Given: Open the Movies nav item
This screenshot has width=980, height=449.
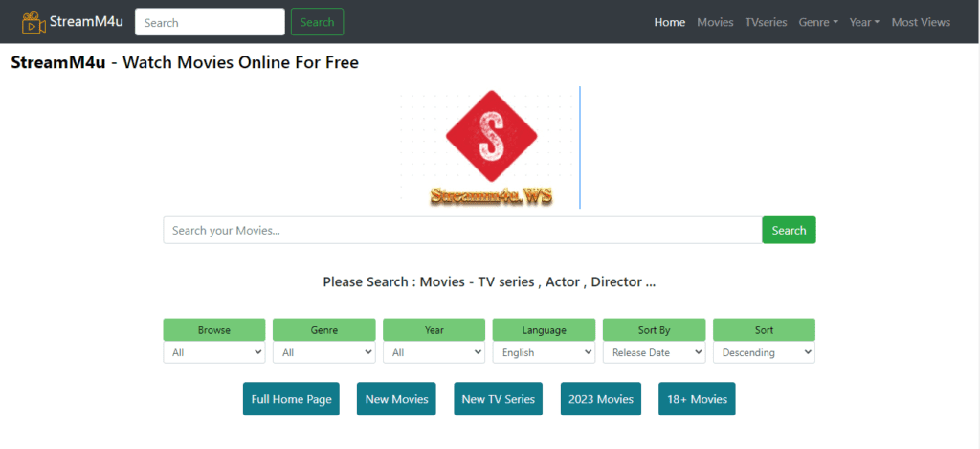Looking at the screenshot, I should [715, 22].
